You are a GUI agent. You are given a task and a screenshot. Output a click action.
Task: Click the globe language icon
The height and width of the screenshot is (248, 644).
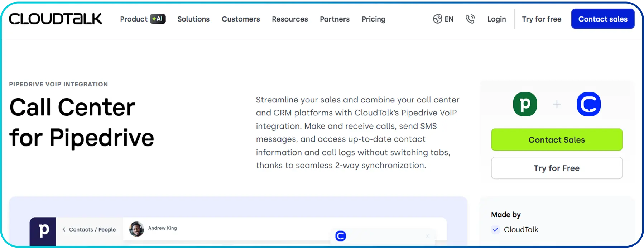click(437, 19)
